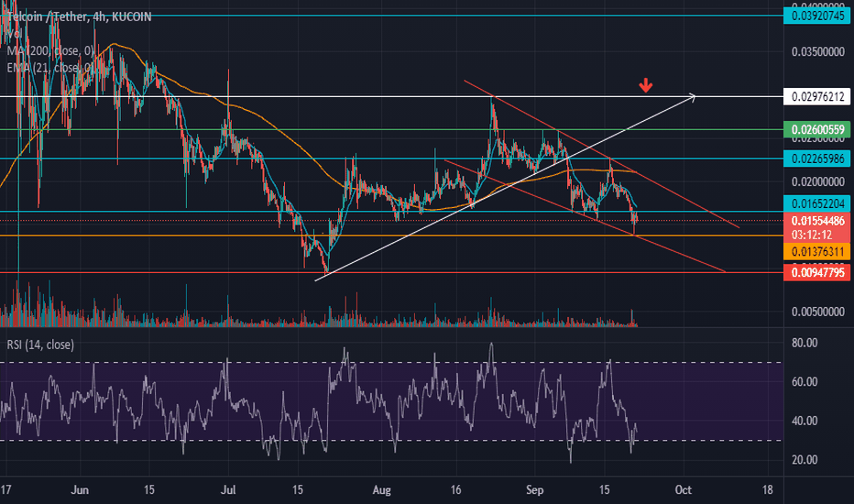Screen dimensions: 854x504
Task: Click the Oct date on time axis
Action: tap(684, 490)
